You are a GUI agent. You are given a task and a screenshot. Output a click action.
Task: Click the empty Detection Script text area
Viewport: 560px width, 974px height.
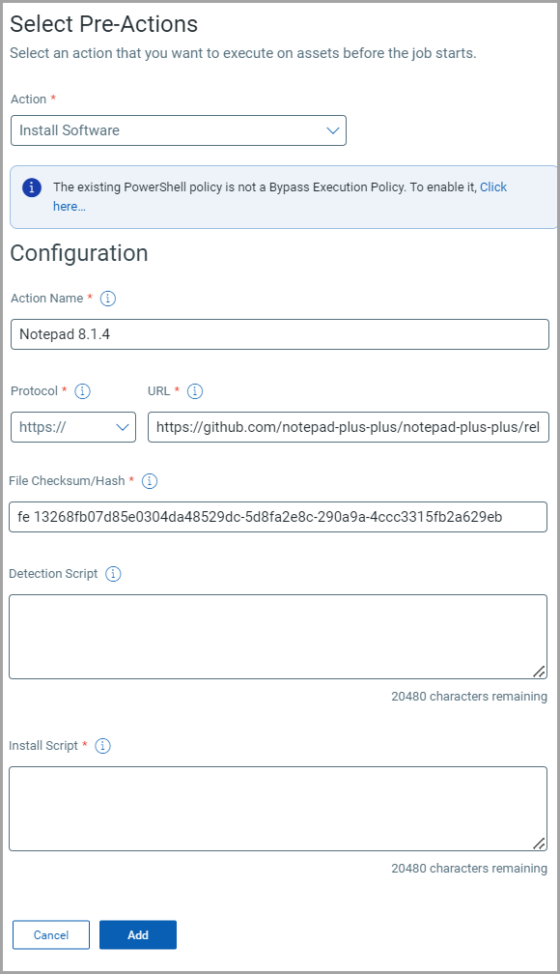(278, 636)
